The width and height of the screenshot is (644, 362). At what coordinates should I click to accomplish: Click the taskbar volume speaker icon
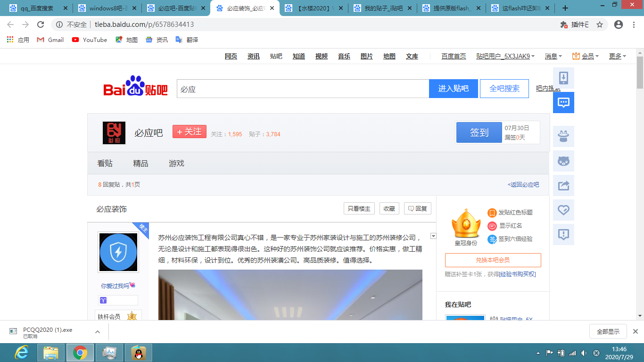point(584,353)
